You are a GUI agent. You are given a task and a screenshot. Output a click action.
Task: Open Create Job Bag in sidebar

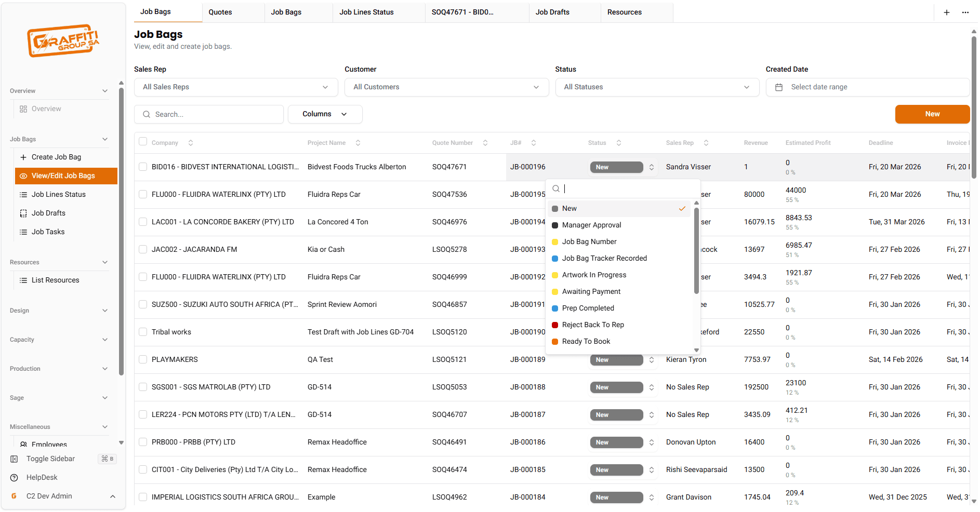[x=56, y=157]
